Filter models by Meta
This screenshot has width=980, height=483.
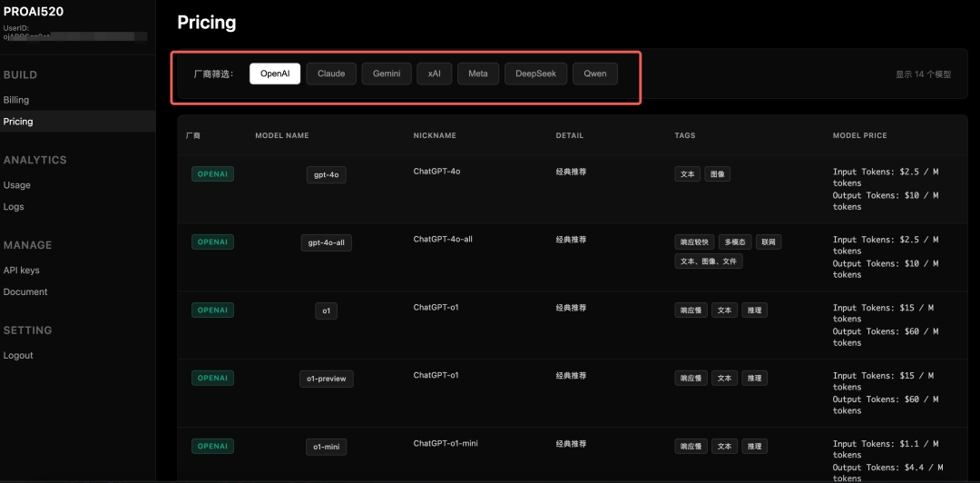(478, 74)
